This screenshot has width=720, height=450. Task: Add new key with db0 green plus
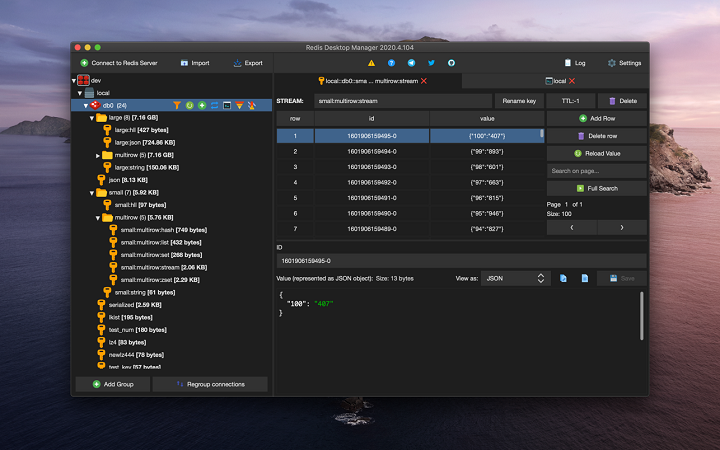click(202, 105)
